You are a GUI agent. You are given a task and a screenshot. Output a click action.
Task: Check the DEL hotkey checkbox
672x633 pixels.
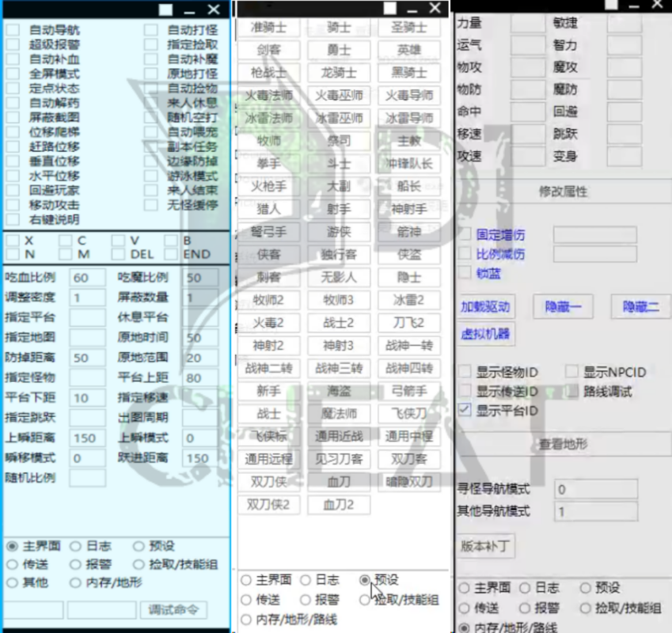point(118,255)
